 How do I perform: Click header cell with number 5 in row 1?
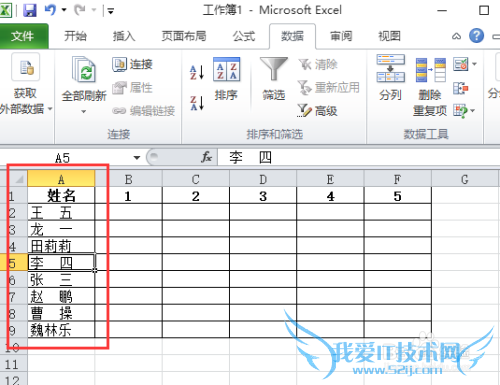397,196
